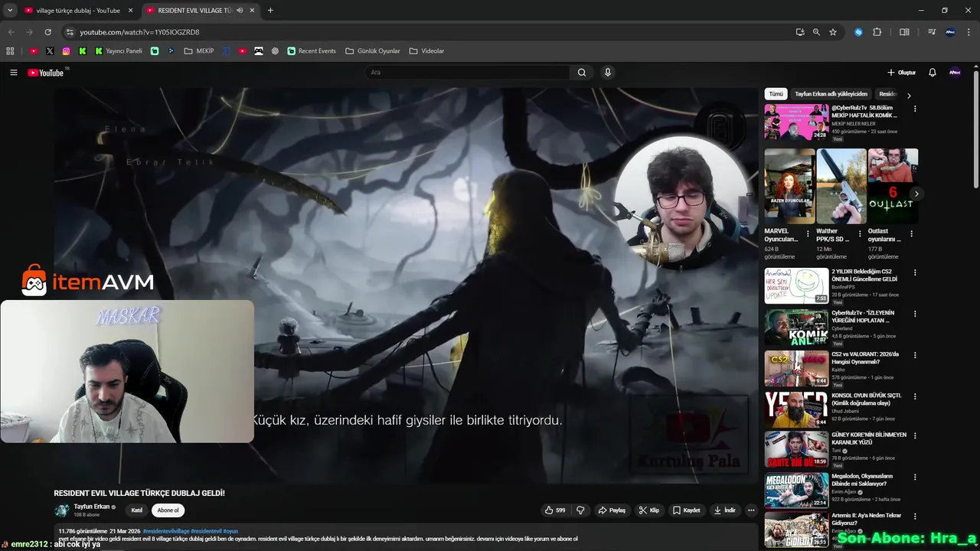The height and width of the screenshot is (551, 980).
Task: Dislike the video with thumbs down
Action: [580, 510]
